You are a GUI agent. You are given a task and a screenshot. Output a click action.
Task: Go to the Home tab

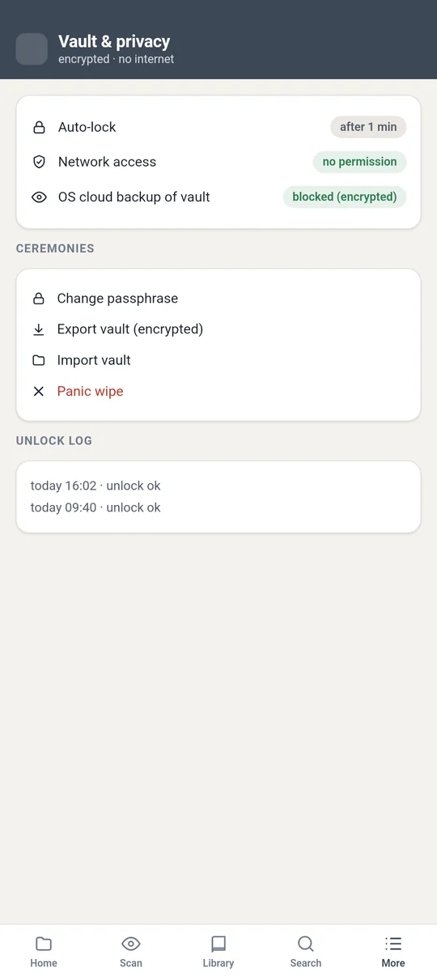[44, 952]
